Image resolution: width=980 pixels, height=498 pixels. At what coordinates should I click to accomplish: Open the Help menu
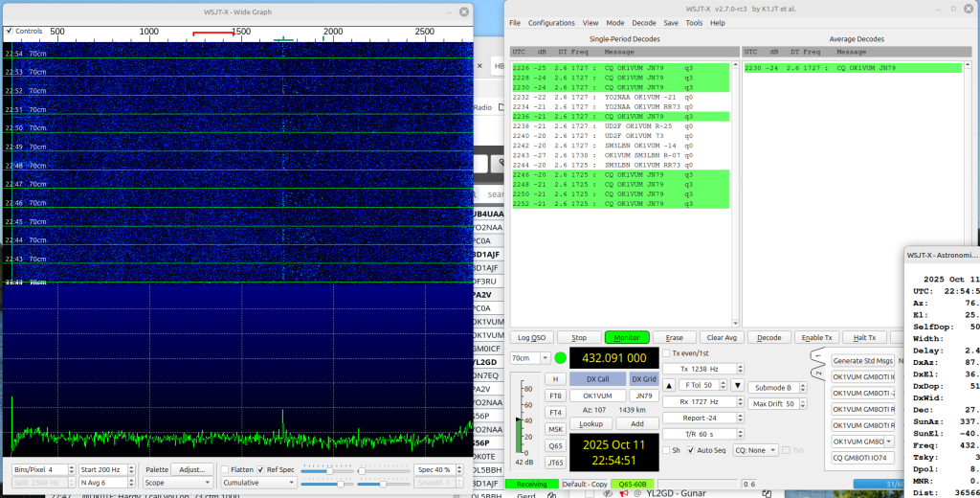point(718,23)
